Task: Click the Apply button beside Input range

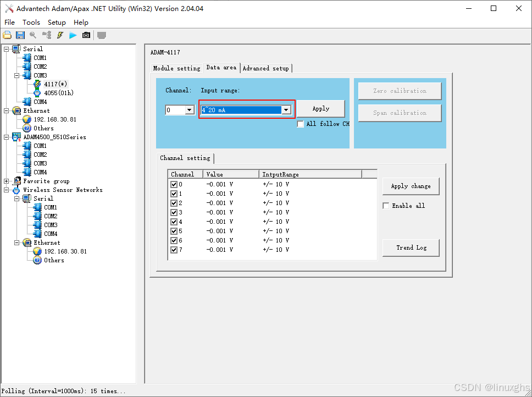Action: 320,108
